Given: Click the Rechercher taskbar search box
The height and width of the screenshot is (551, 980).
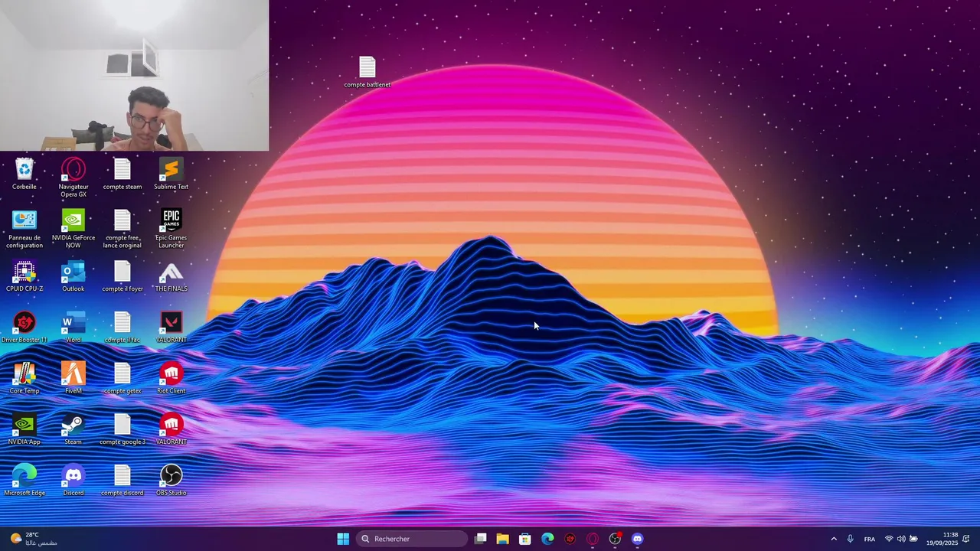Looking at the screenshot, I should pyautogui.click(x=412, y=539).
